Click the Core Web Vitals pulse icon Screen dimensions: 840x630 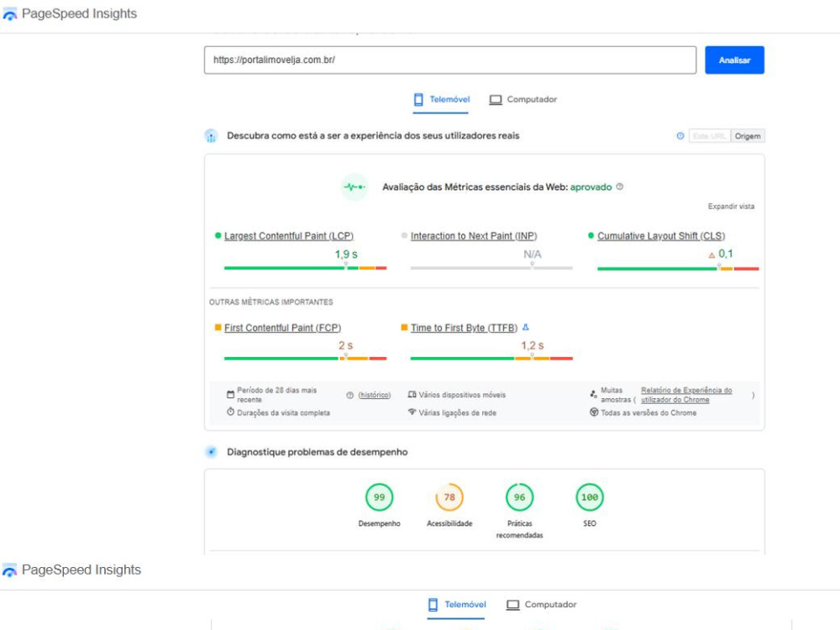point(354,187)
